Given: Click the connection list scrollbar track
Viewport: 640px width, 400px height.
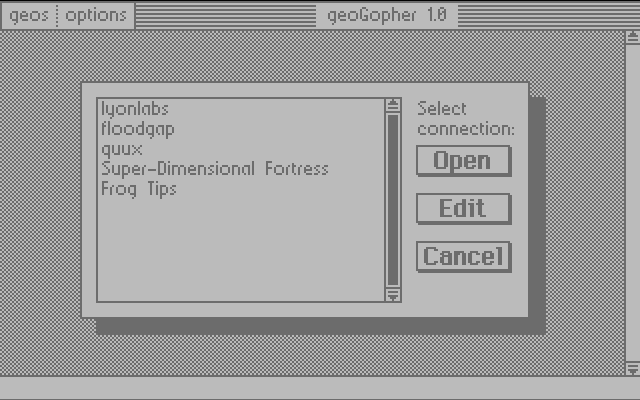Looking at the screenshot, I should click(x=393, y=200).
